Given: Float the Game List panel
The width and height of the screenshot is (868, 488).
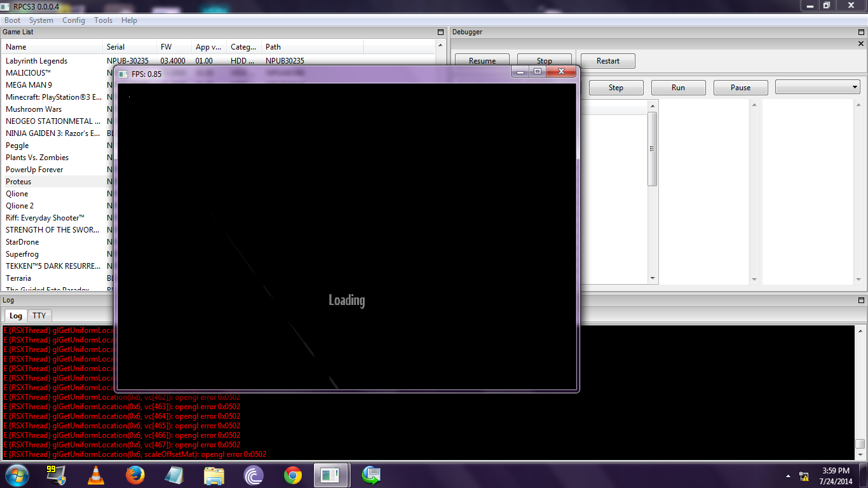Looking at the screenshot, I should pyautogui.click(x=440, y=32).
